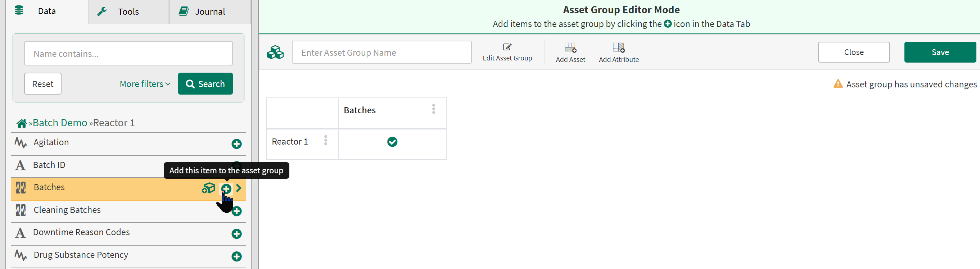Toggle the Reactor 1 Batches checkmark
Viewport: 980px width, 269px height.
point(392,142)
